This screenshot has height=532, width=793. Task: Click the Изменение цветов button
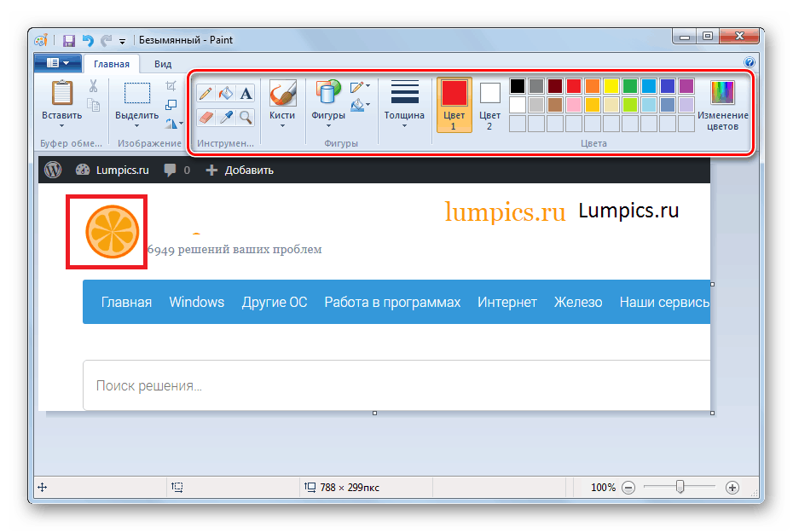tap(723, 104)
